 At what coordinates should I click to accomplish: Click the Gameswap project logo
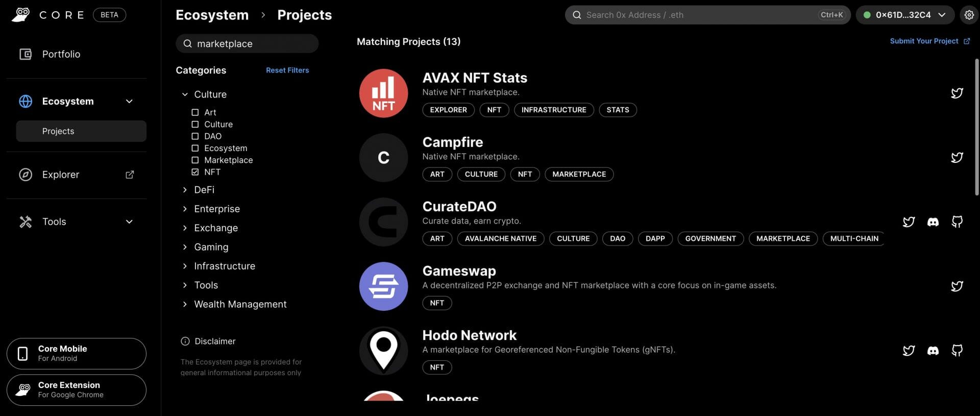pyautogui.click(x=383, y=286)
